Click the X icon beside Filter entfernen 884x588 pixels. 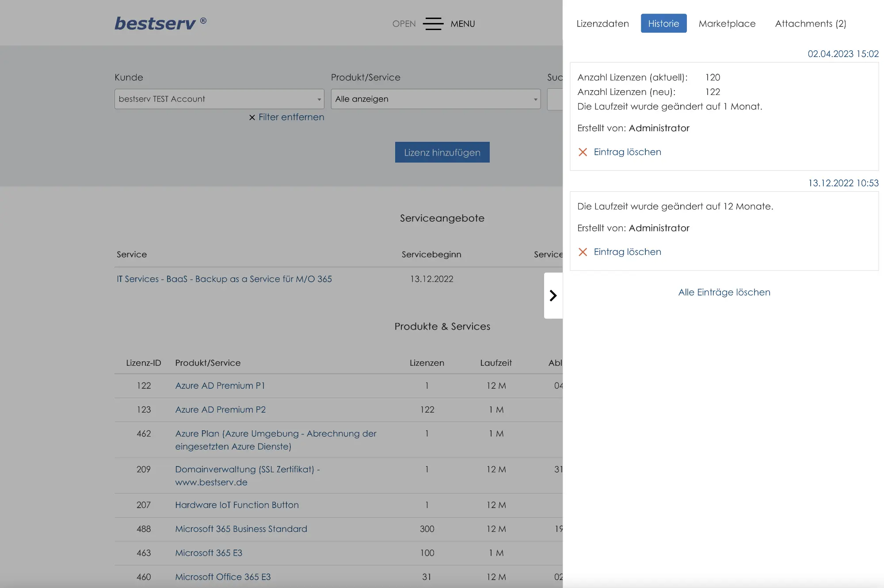point(252,118)
